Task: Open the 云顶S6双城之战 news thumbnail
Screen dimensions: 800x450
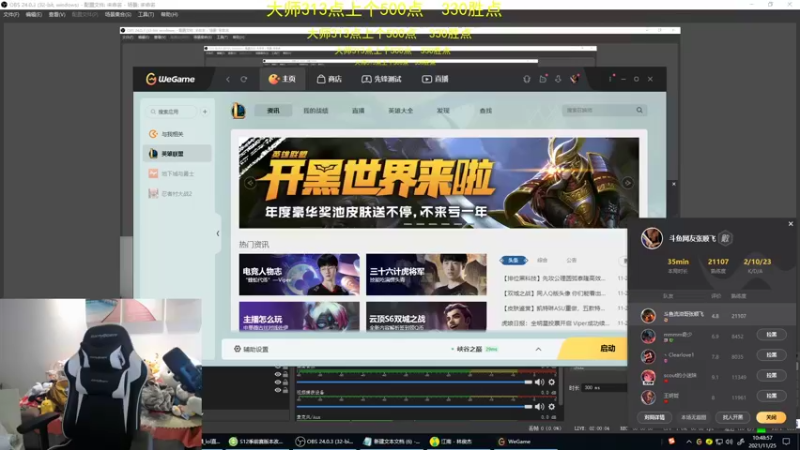Action: point(426,316)
